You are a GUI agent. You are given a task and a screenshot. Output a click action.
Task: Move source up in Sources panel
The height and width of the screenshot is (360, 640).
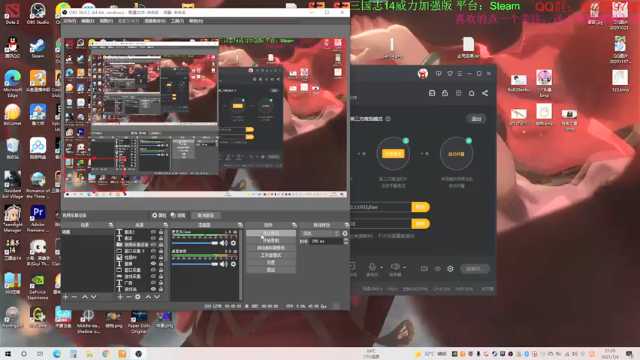point(148,297)
